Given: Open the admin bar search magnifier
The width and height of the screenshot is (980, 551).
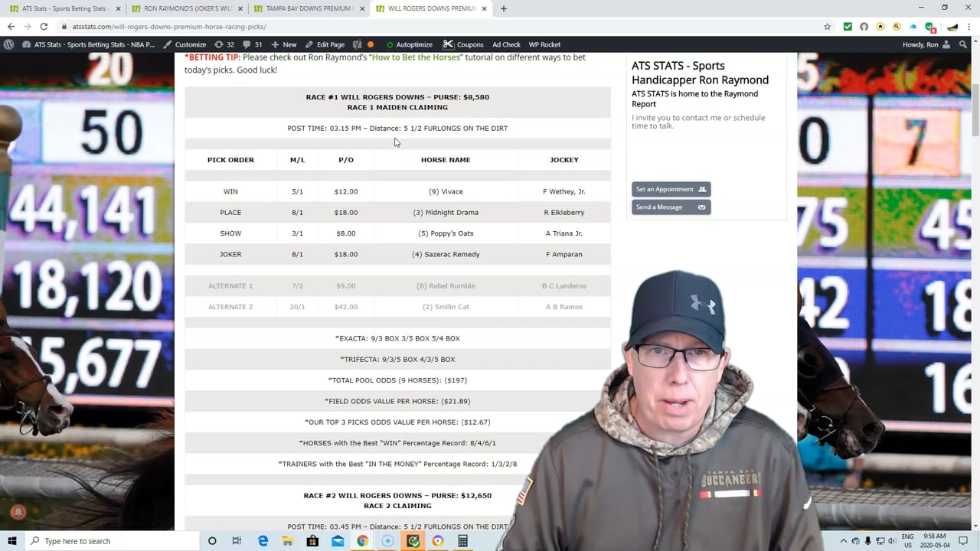Looking at the screenshot, I should coord(963,44).
